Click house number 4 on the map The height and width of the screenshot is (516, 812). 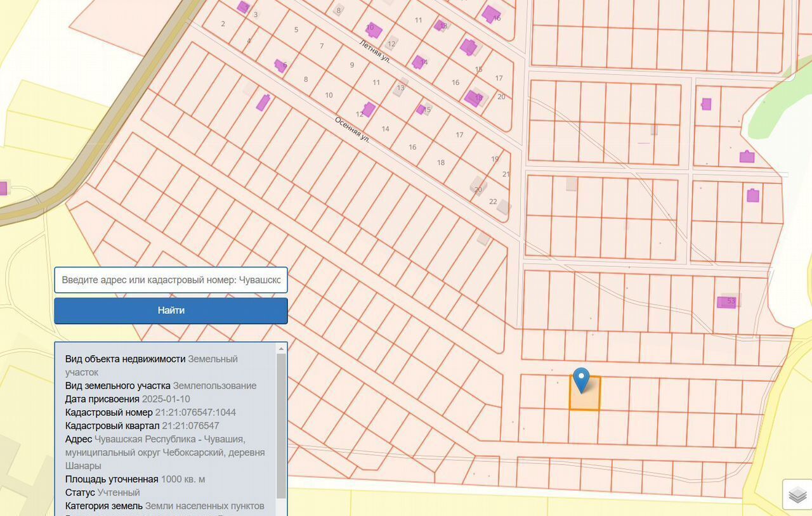[249, 41]
